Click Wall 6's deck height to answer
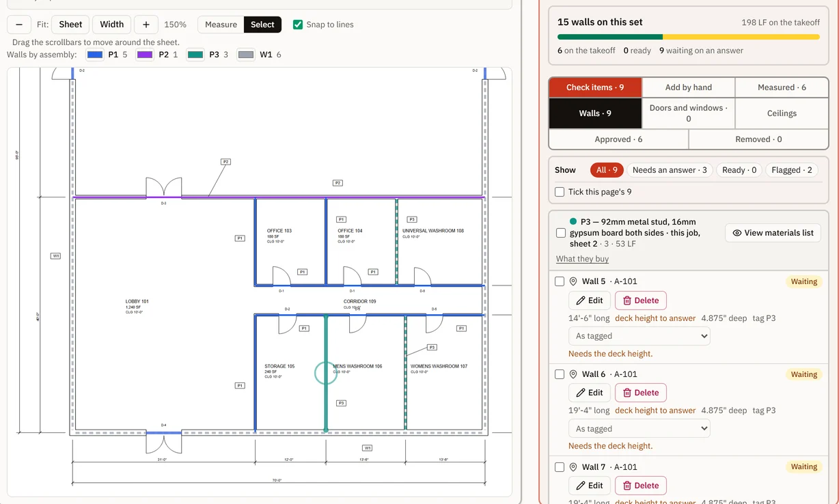 click(x=655, y=410)
